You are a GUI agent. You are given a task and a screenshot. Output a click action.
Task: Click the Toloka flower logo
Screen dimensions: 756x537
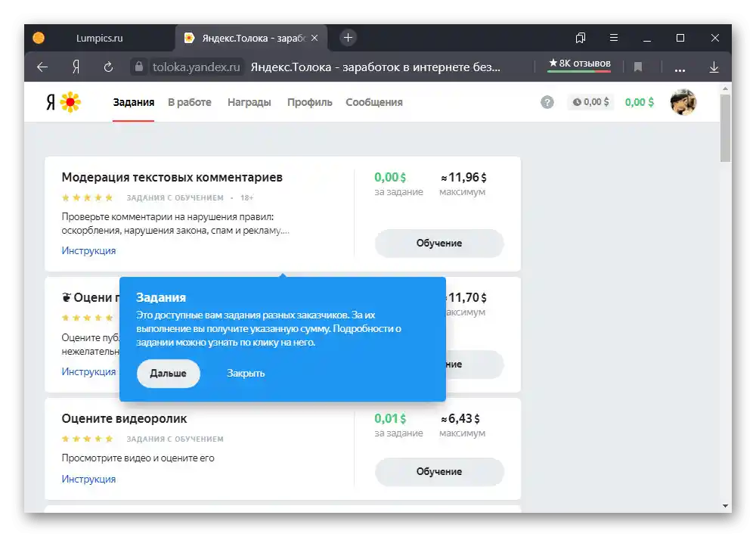pos(70,102)
